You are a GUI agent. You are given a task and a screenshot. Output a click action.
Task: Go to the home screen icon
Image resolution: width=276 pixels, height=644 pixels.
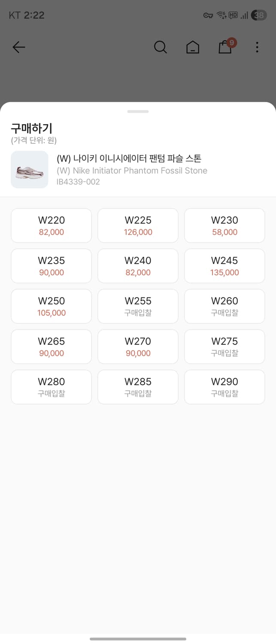(x=193, y=47)
